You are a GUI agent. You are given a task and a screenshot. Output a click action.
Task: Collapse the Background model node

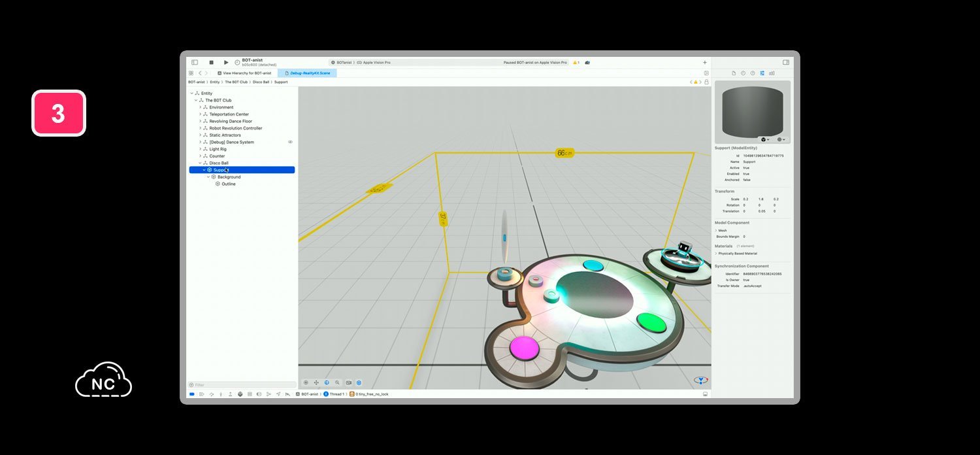[x=208, y=177]
